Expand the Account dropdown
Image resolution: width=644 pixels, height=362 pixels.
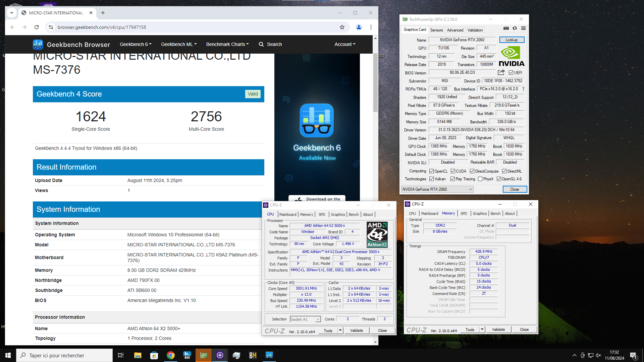coord(345,44)
